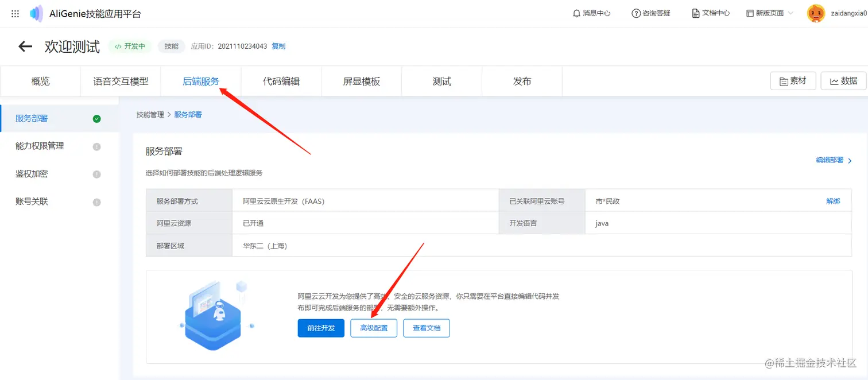Click the 阿里云资源 label cell
The width and height of the screenshot is (868, 380).
189,223
